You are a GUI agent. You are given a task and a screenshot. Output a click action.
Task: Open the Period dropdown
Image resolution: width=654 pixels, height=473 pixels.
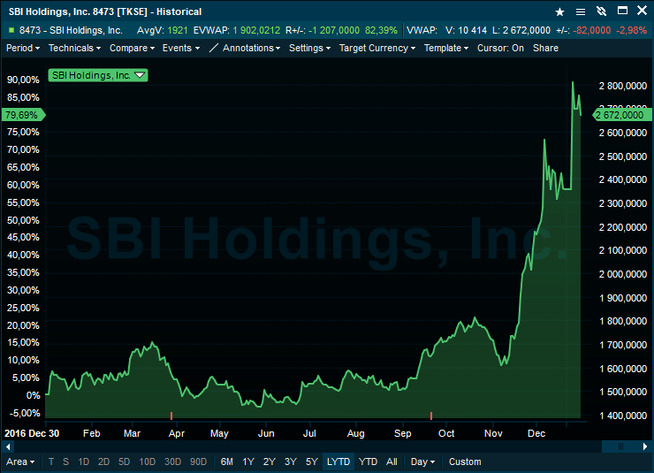point(23,48)
